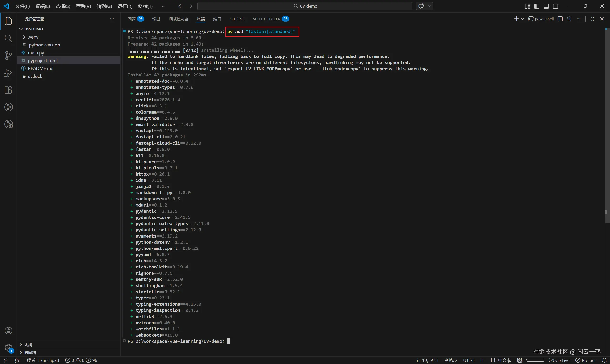Open Accounts icon in activity bar
The height and width of the screenshot is (364, 610).
pyautogui.click(x=8, y=330)
